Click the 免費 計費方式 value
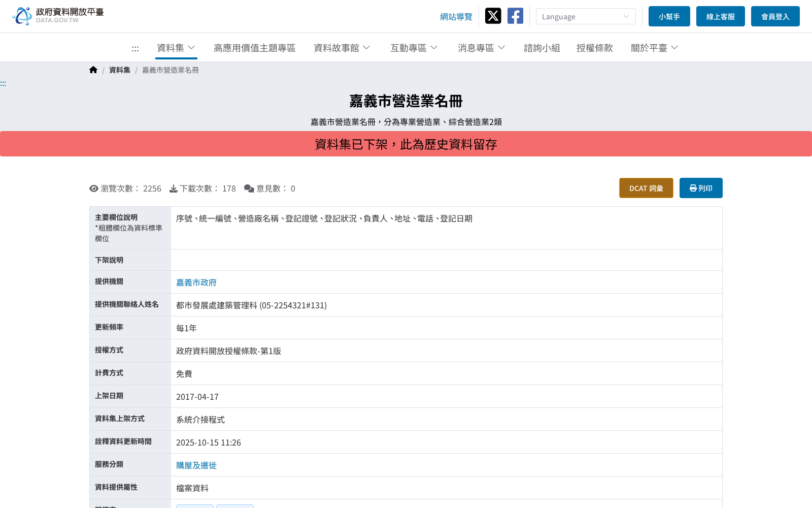Screen dimensions: 812x508 coord(184,374)
